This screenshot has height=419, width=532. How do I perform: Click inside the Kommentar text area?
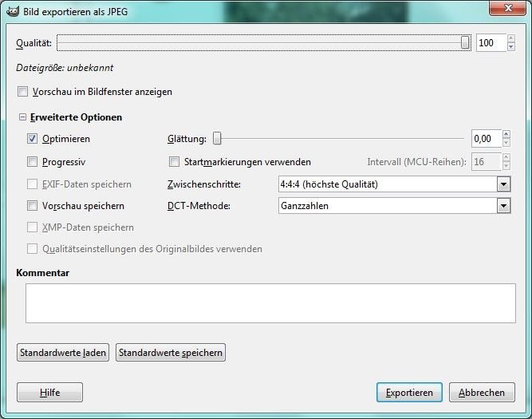(x=270, y=303)
